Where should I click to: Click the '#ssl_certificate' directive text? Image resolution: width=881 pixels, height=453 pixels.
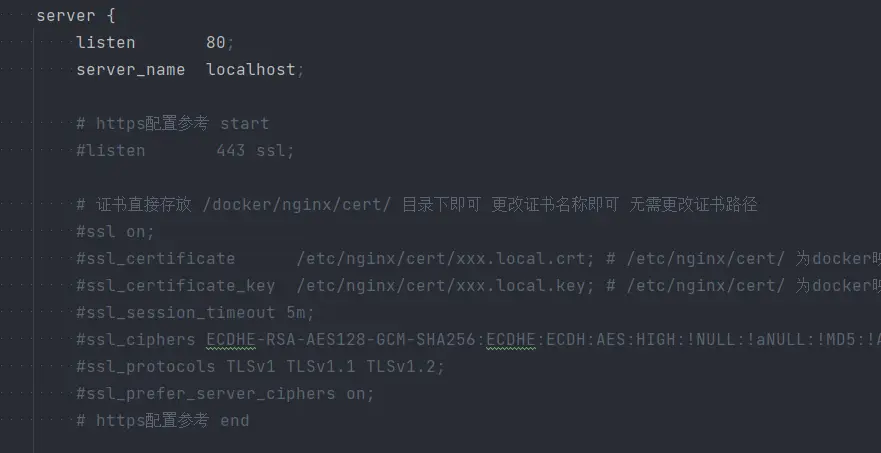coord(156,259)
